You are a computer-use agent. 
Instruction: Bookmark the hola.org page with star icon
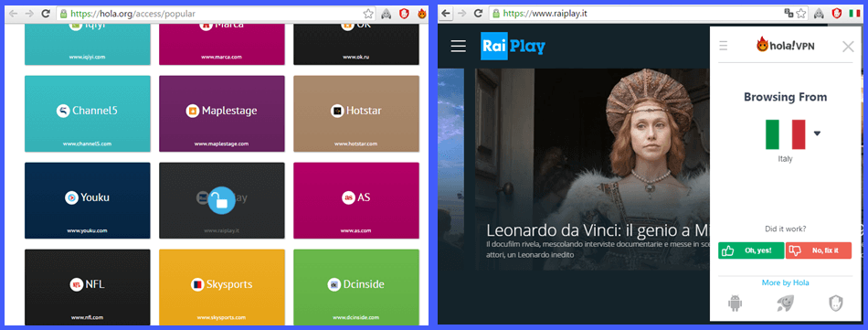click(368, 14)
